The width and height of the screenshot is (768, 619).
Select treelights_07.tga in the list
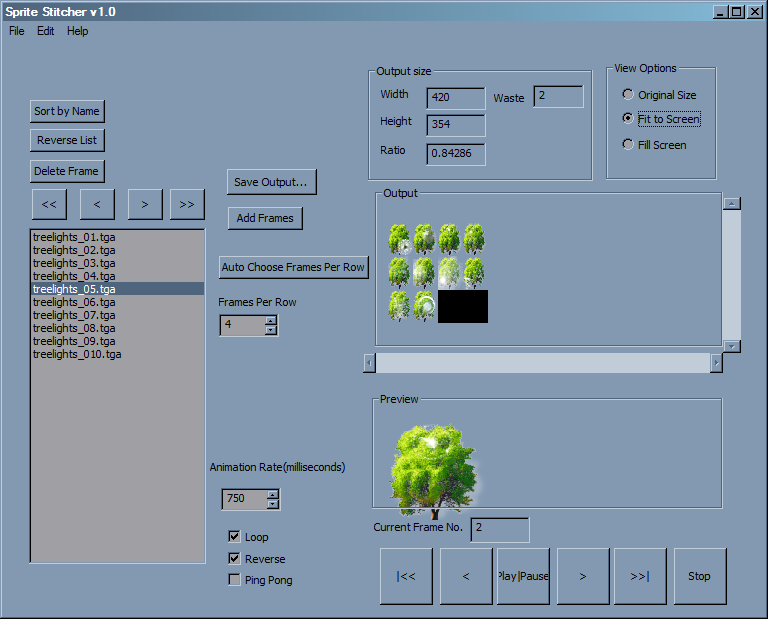118,315
